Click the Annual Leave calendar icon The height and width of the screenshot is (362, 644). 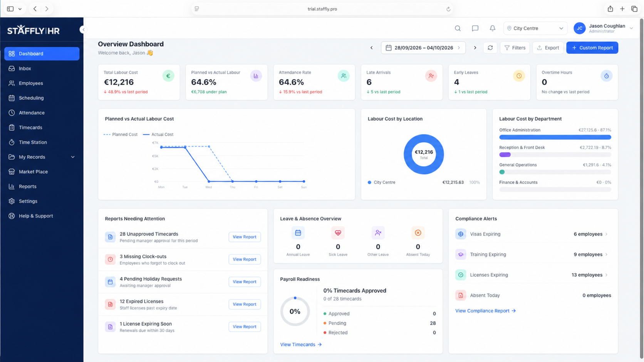pyautogui.click(x=298, y=233)
